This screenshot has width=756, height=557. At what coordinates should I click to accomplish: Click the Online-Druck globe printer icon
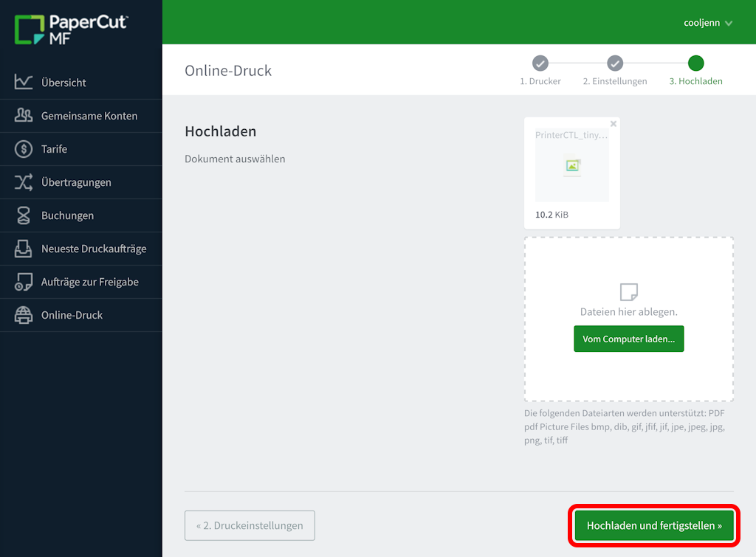tap(24, 315)
